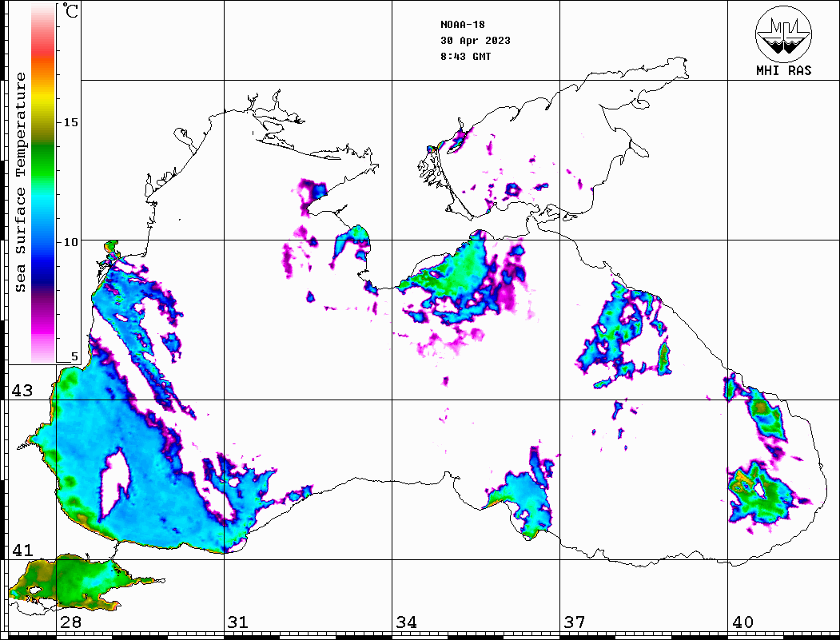Click longitude label 40
This screenshot has width=840, height=640.
point(742,622)
